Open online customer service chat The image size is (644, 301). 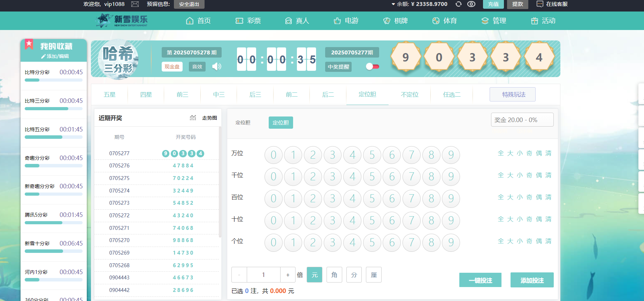(552, 4)
